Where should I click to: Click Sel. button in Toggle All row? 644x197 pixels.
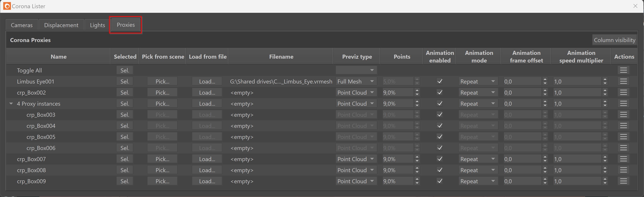point(125,70)
